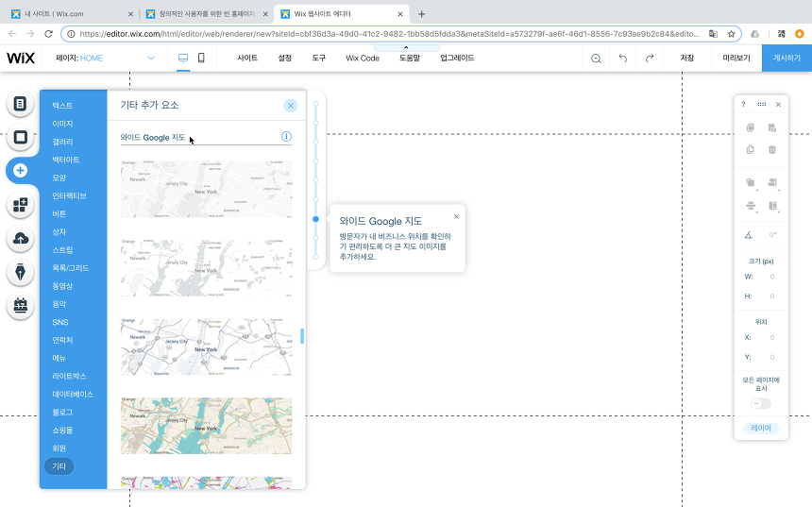The height and width of the screenshot is (507, 812).
Task: Click the undo arrow icon
Action: point(623,58)
